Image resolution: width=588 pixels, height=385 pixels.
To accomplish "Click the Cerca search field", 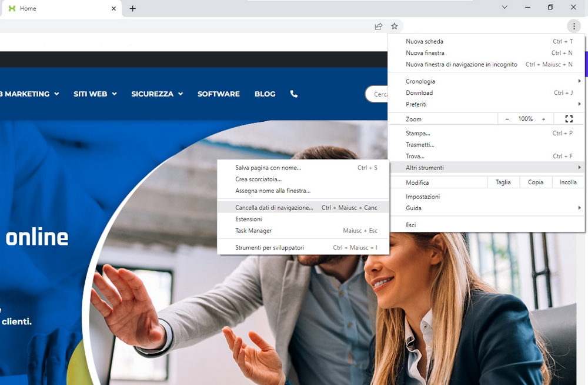I will (376, 94).
